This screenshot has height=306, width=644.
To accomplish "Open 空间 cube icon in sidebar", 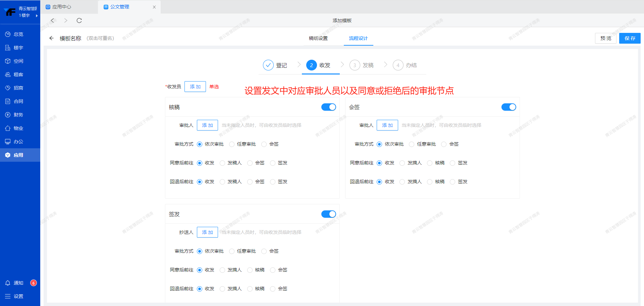I will pos(8,61).
